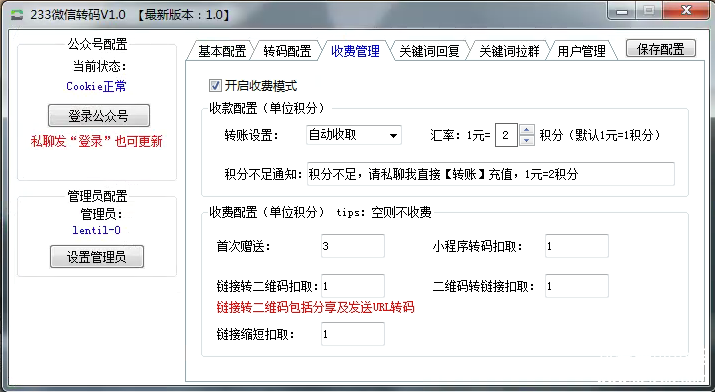Open the 关键词拉群 tab

pyautogui.click(x=509, y=51)
